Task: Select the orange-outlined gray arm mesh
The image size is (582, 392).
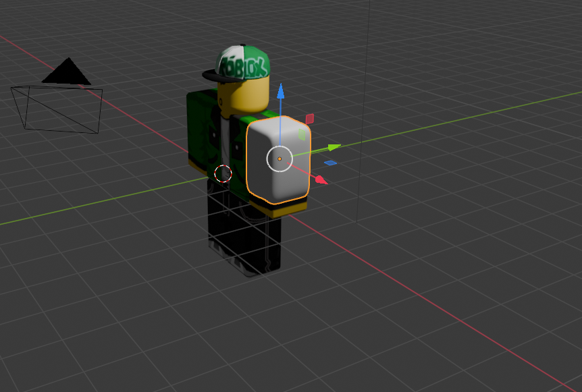Action: 278,160
